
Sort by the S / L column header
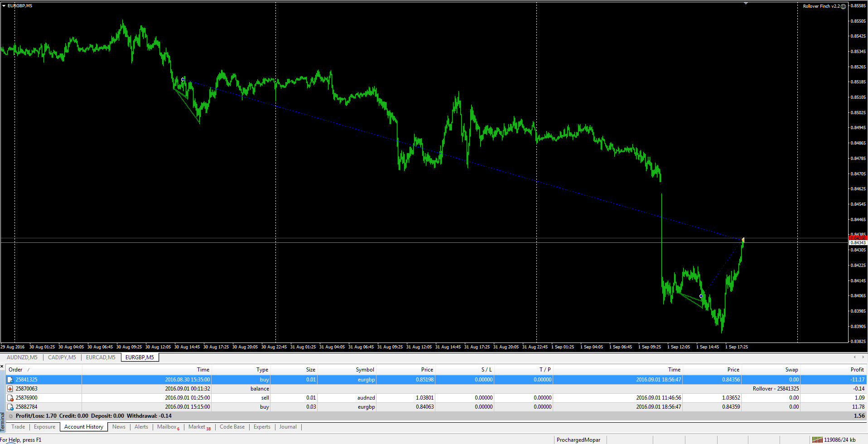465,370
